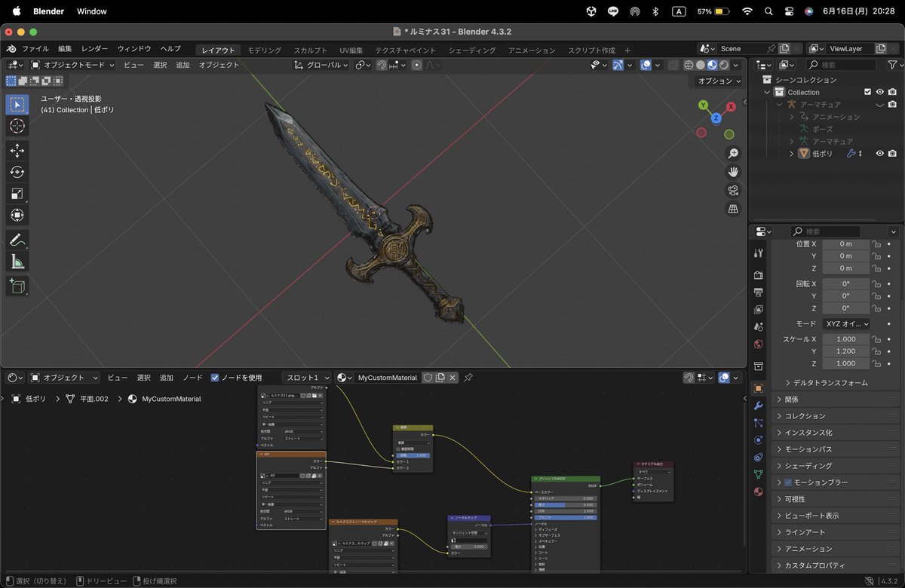Switch perspective/orthographic with grid gizmo icon

pyautogui.click(x=733, y=210)
